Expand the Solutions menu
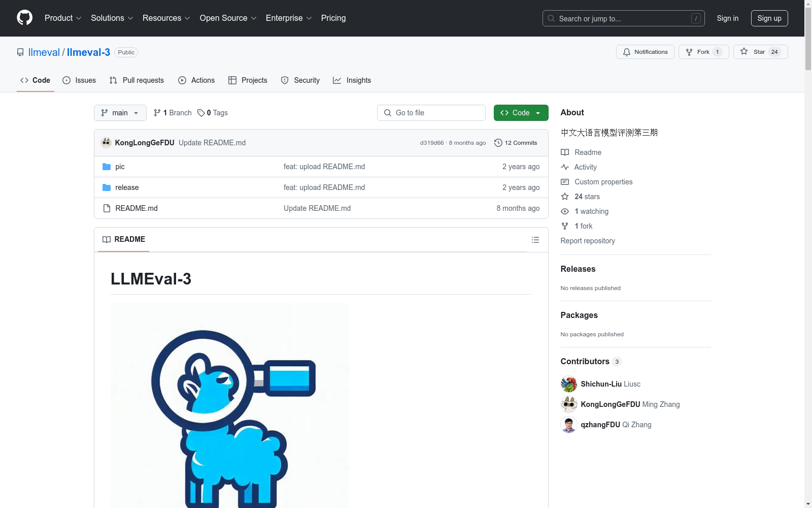The image size is (812, 508). tap(112, 18)
